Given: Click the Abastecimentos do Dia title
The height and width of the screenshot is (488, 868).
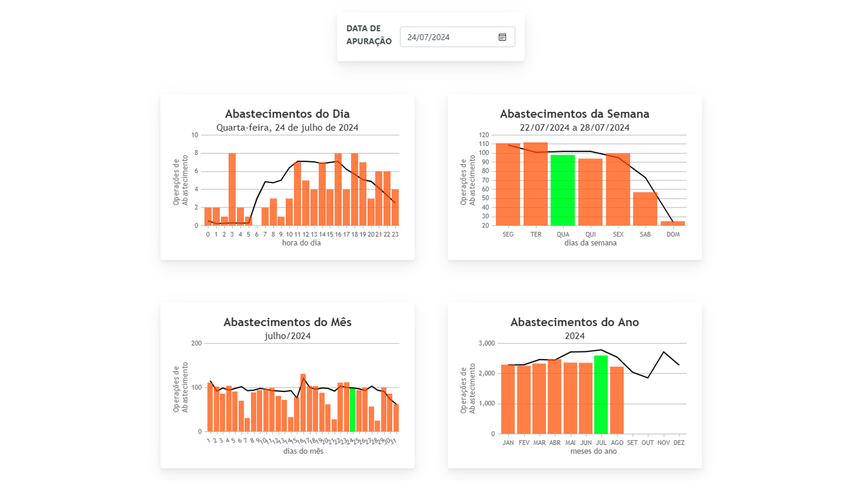Looking at the screenshot, I should click(287, 114).
